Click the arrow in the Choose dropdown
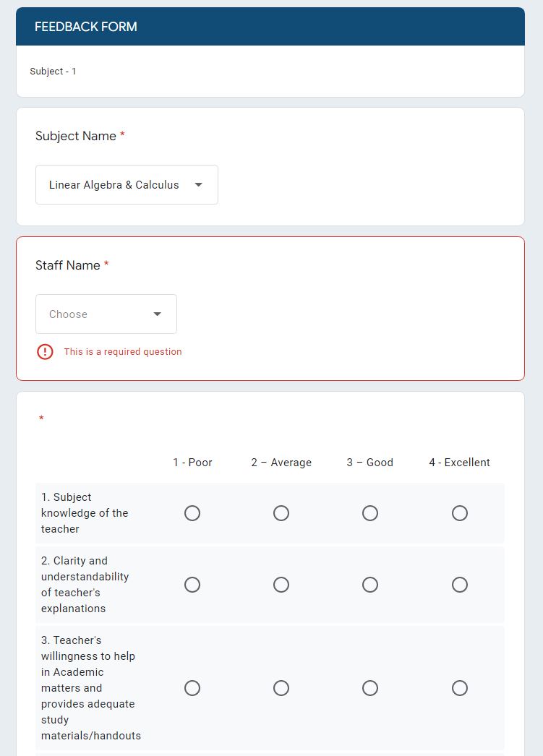The width and height of the screenshot is (543, 756). (157, 314)
